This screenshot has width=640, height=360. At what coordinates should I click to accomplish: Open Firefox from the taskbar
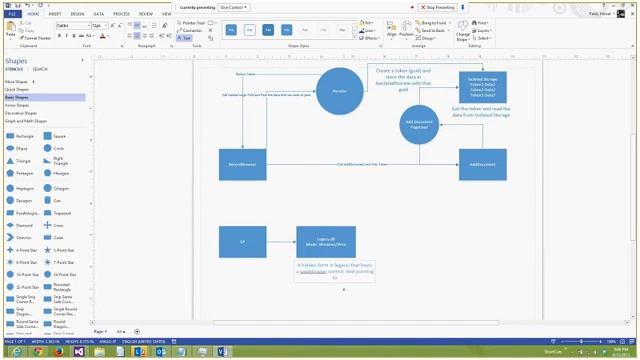coord(58,351)
